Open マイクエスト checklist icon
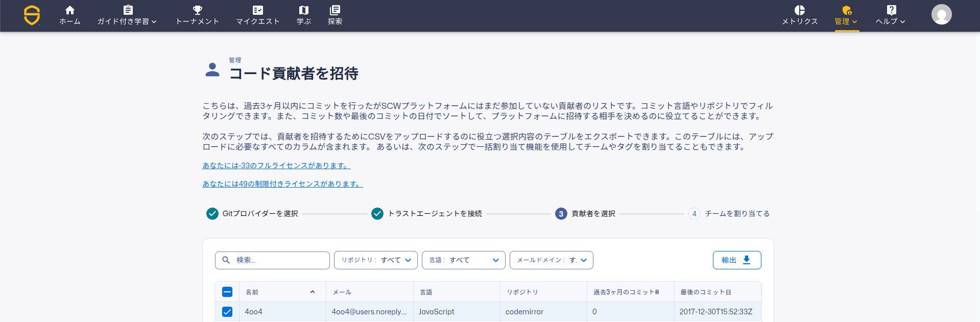This screenshot has height=322, width=980. tap(258, 10)
